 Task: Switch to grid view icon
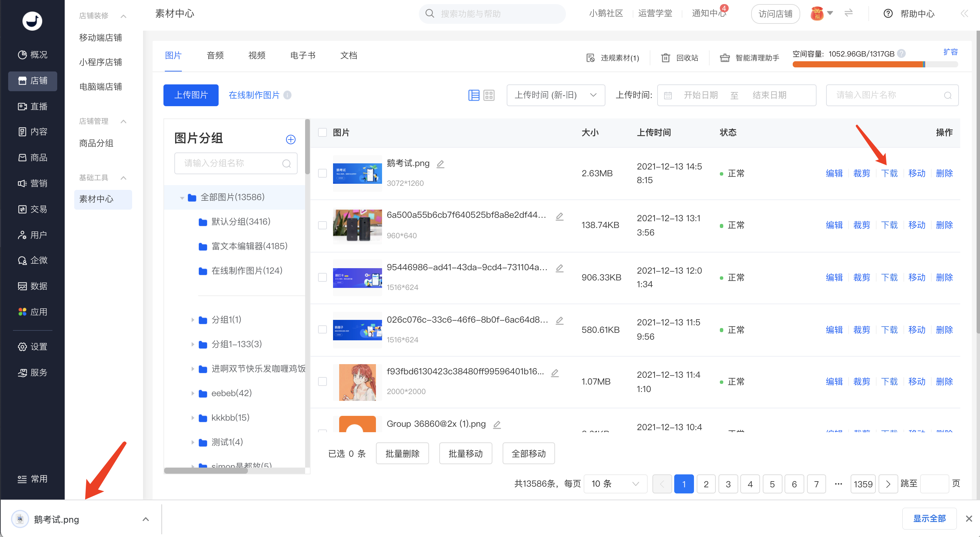click(489, 95)
